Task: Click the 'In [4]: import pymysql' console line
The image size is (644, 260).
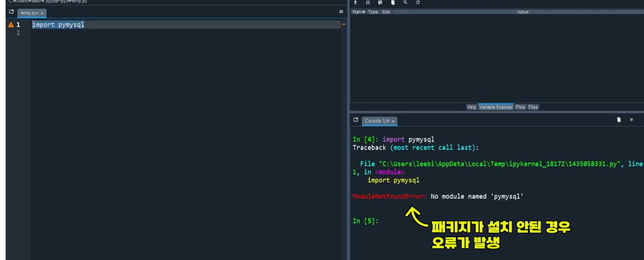Action: 393,139
